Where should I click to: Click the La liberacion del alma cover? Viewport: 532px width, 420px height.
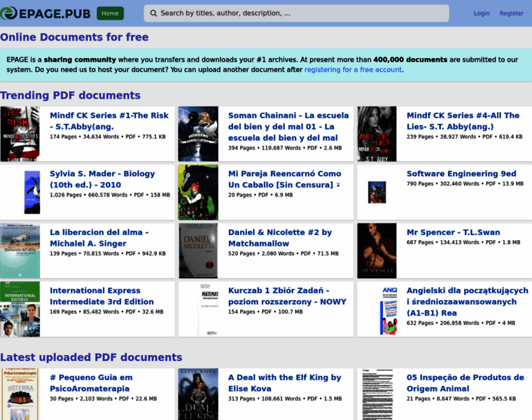coord(20,251)
